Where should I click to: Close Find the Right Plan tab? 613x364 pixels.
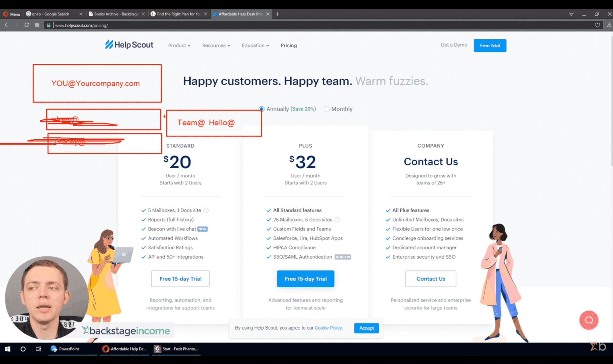(206, 14)
